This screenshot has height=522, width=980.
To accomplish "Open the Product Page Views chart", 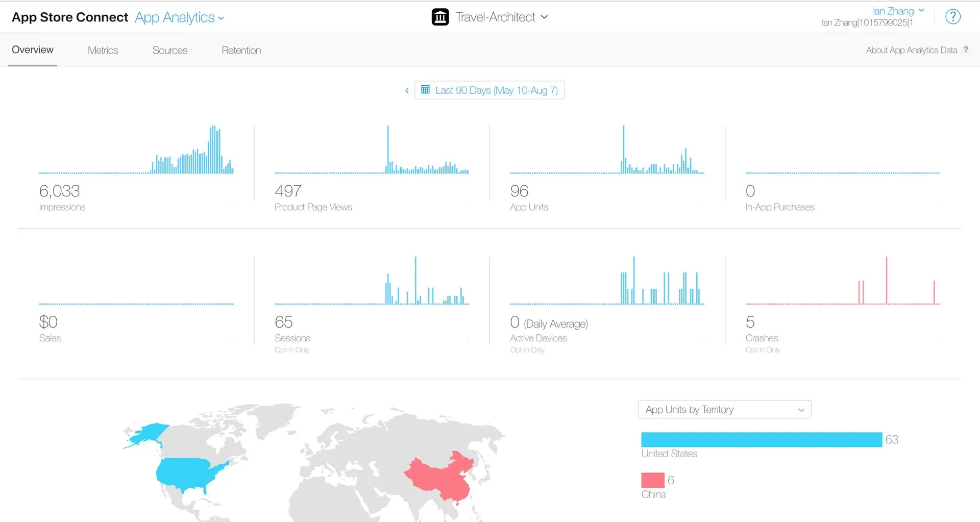I will click(x=372, y=150).
